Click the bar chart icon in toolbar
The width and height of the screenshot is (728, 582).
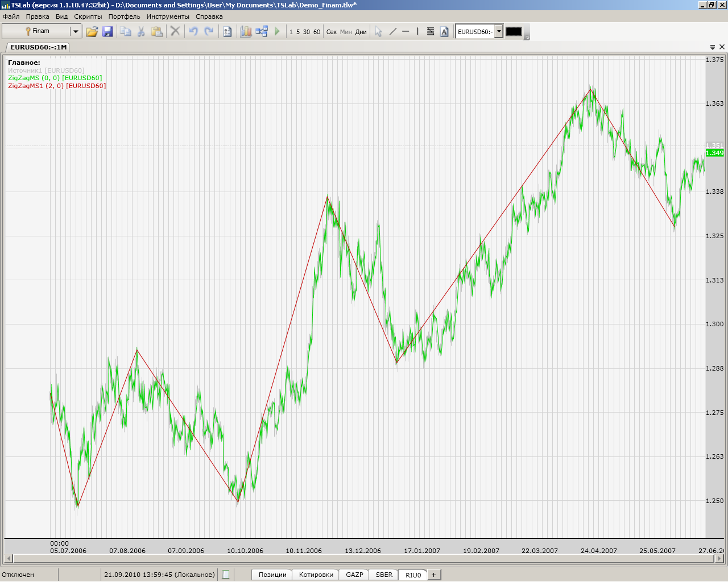click(246, 32)
